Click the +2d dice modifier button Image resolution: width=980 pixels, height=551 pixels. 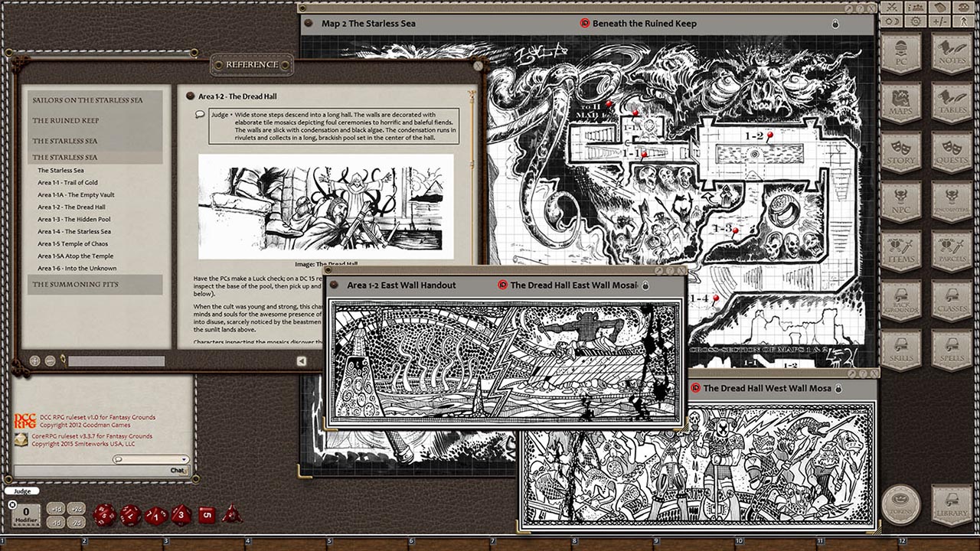pos(77,509)
